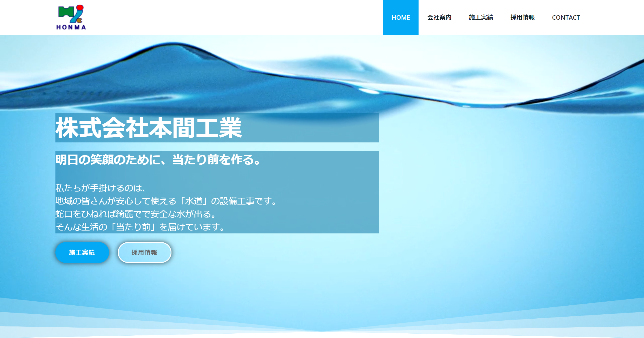Open the CONTACT menu item
This screenshot has width=644, height=338.
(566, 17)
